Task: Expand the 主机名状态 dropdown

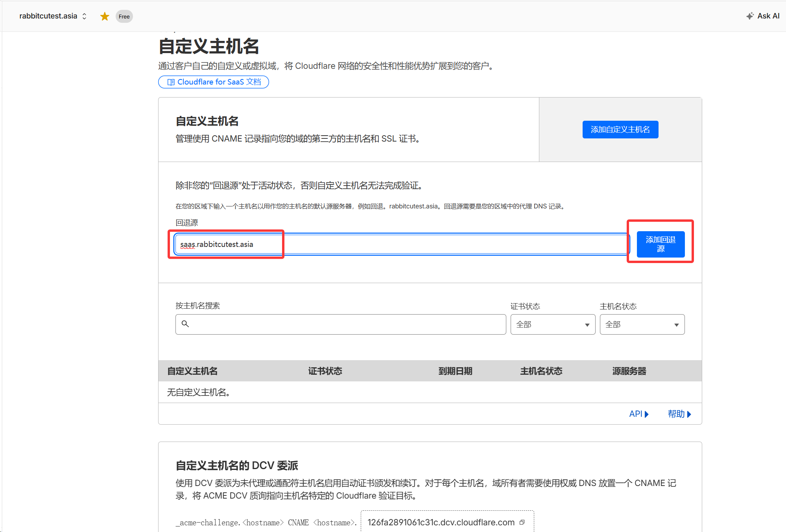Action: (x=642, y=324)
